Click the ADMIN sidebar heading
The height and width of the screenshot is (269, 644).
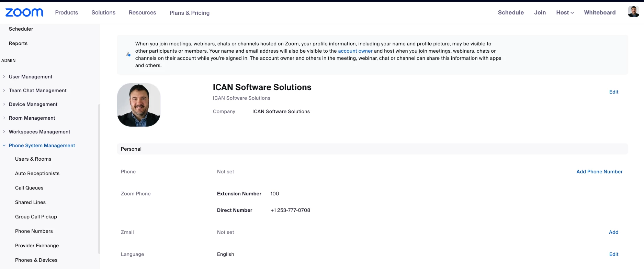(9, 61)
